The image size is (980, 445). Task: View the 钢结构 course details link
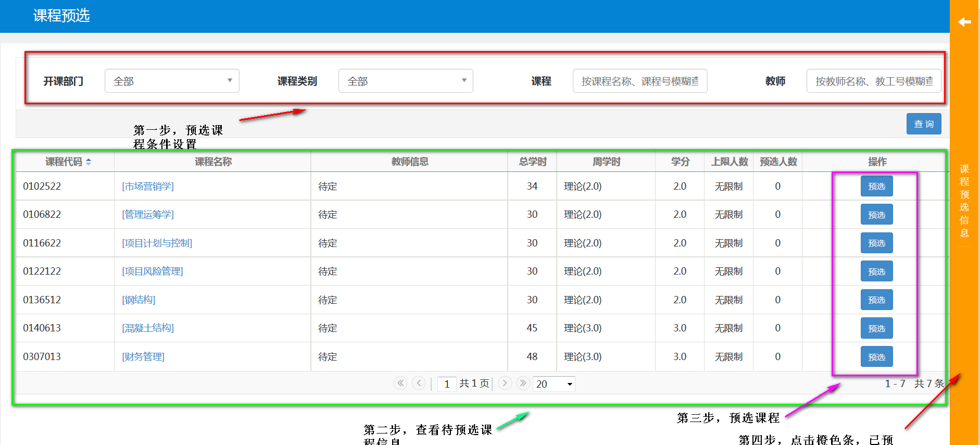tap(139, 300)
